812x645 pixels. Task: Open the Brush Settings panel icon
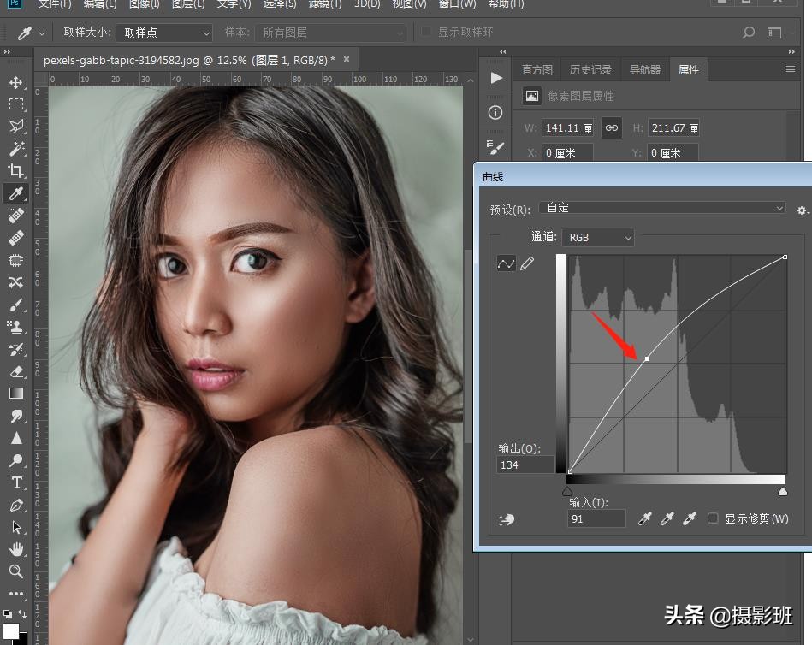pos(495,147)
